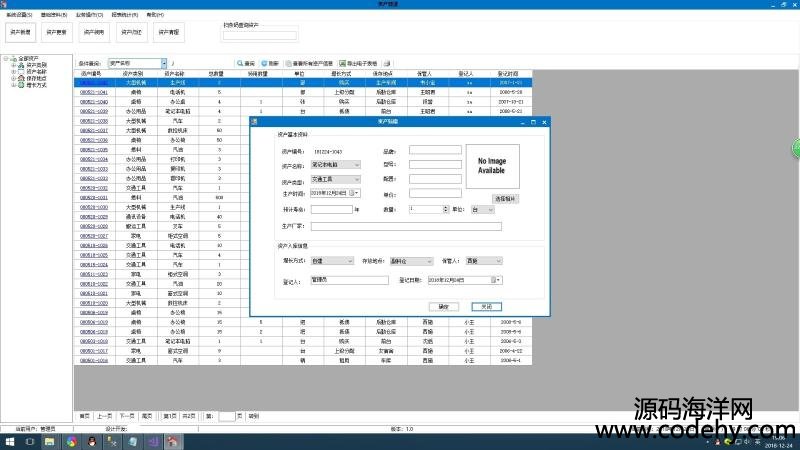Click the 资产归还 large toolbar button
Image resolution: width=800 pixels, height=450 pixels.
pos(131,32)
